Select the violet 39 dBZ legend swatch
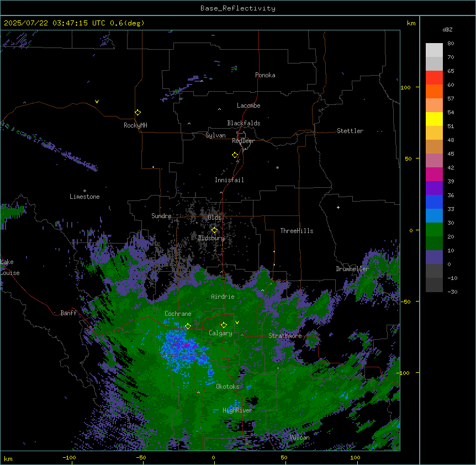 pyautogui.click(x=434, y=188)
